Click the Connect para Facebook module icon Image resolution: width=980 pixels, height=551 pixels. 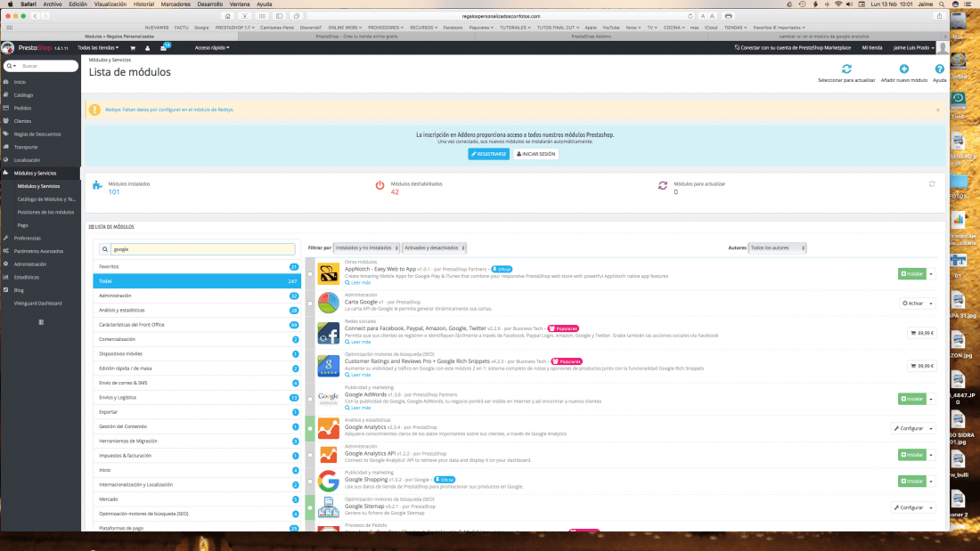click(x=328, y=333)
